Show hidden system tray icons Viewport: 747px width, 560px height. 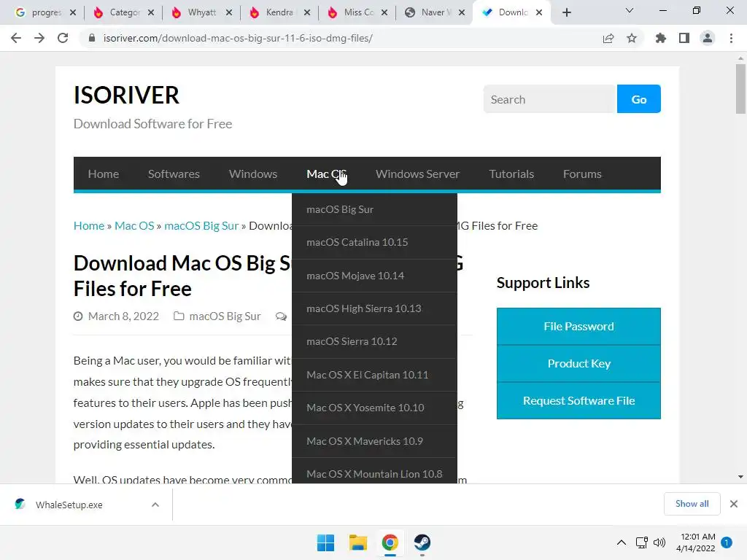(622, 542)
